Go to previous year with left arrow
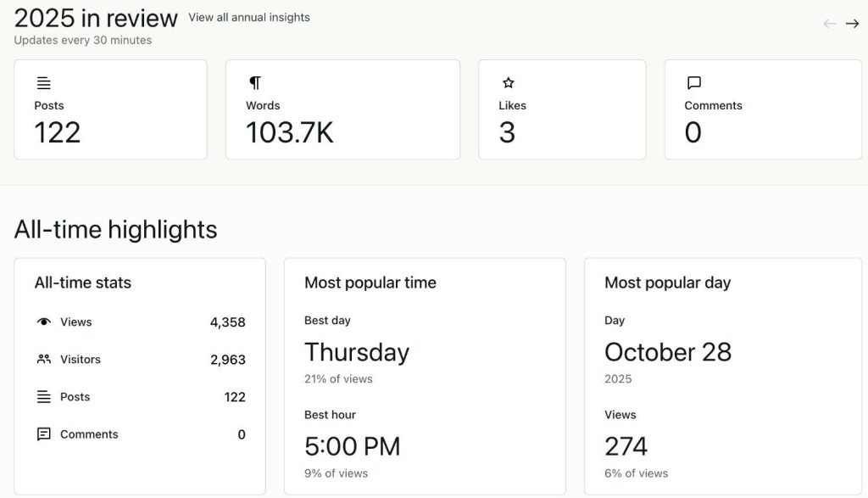This screenshot has width=868, height=498. click(x=830, y=24)
